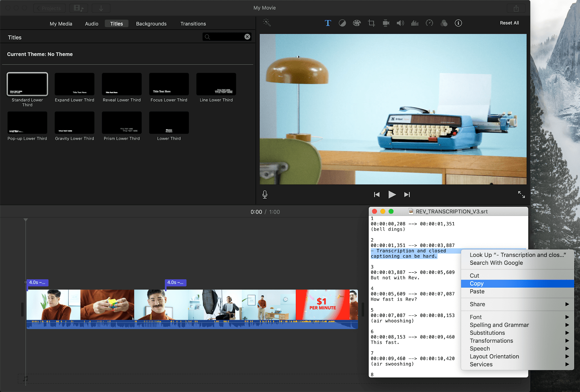The height and width of the screenshot is (392, 580).
Task: Click the search magnifier in Titles browser
Action: click(207, 37)
